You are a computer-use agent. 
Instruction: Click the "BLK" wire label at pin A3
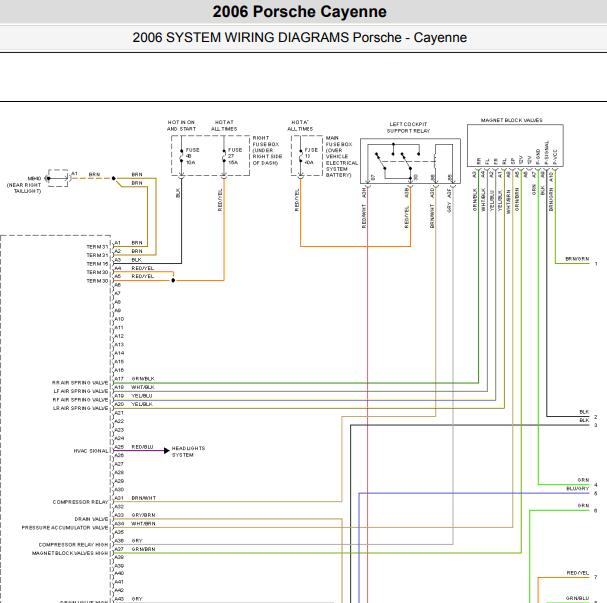(x=137, y=260)
